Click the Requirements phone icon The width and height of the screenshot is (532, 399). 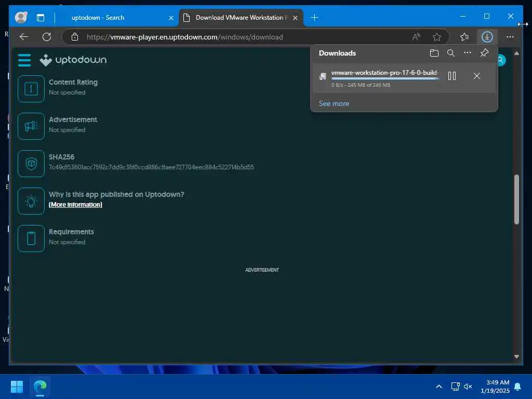pyautogui.click(x=31, y=238)
